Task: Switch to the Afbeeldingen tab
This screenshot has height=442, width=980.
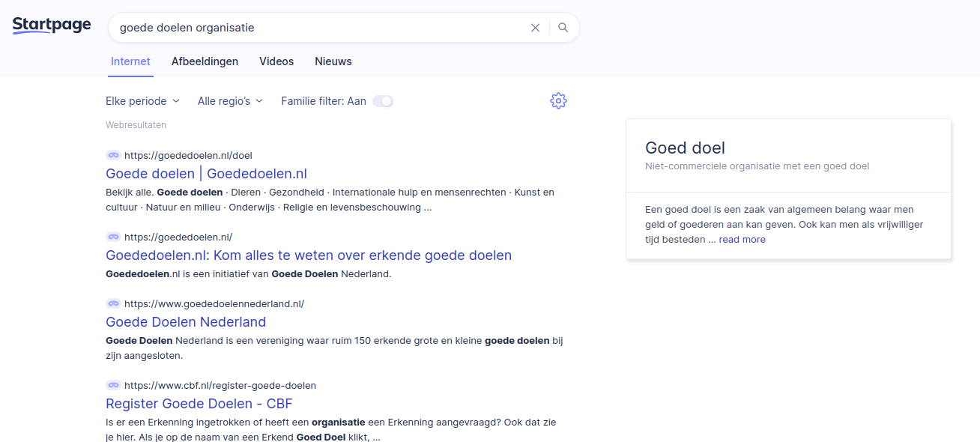Action: point(205,61)
